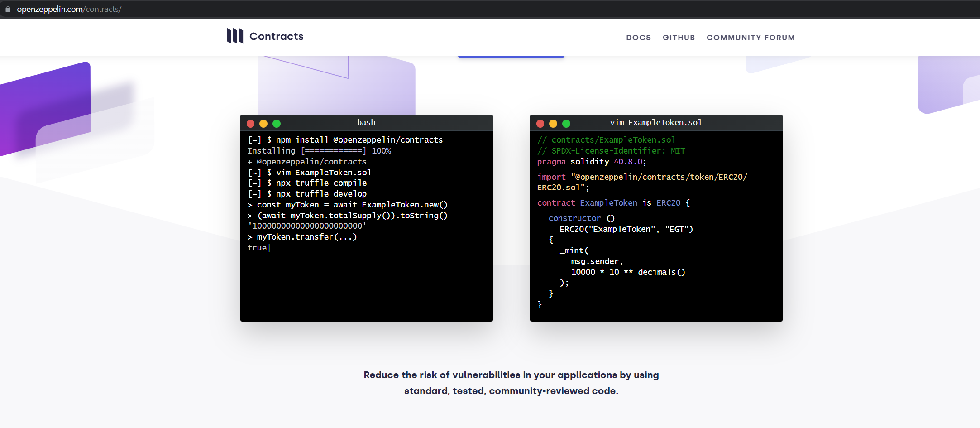
Task: Click the 'SPDX-License-Identifier: MIT' comment
Action: [x=611, y=151]
